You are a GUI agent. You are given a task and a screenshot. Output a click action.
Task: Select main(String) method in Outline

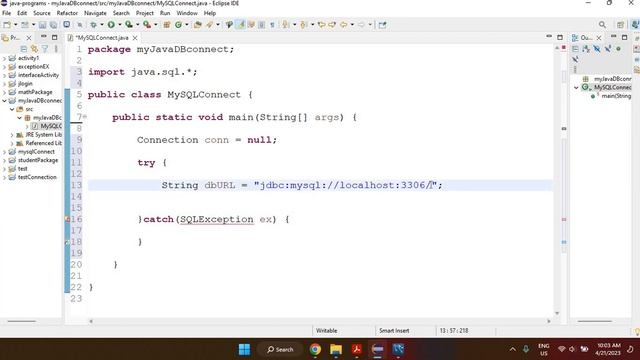[x=616, y=96]
